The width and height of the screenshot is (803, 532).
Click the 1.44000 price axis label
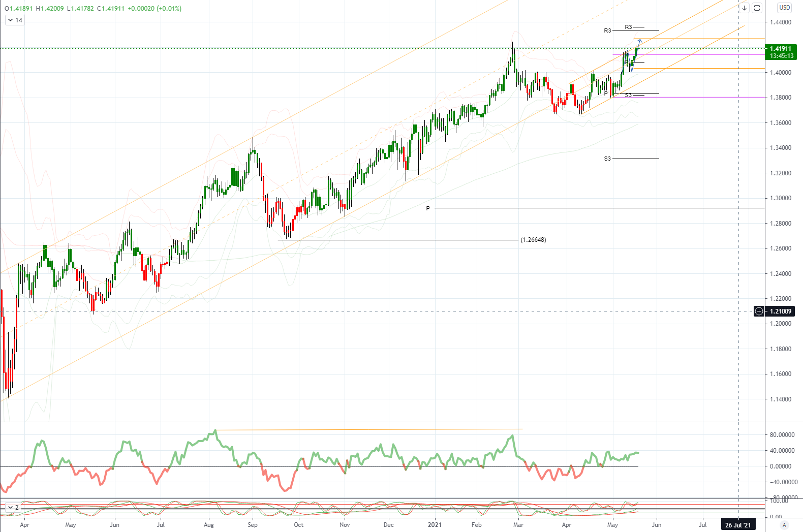point(781,22)
